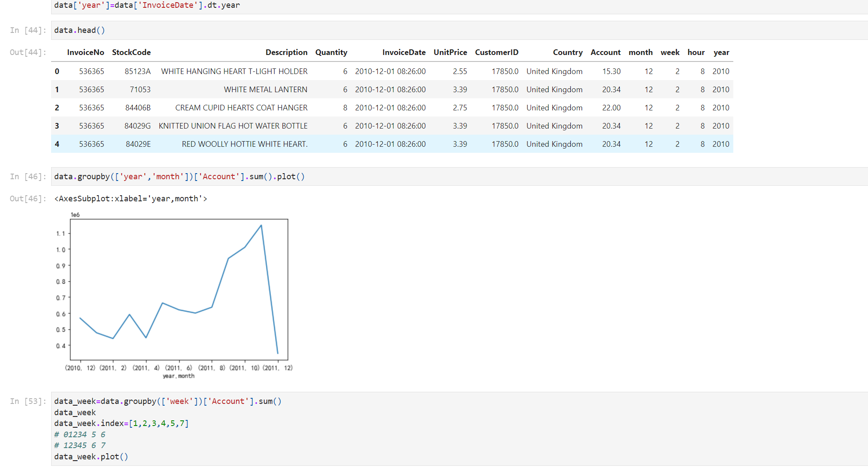Click the data_week groupby code cell
Viewport: 868px width, 468px height.
pos(459,429)
